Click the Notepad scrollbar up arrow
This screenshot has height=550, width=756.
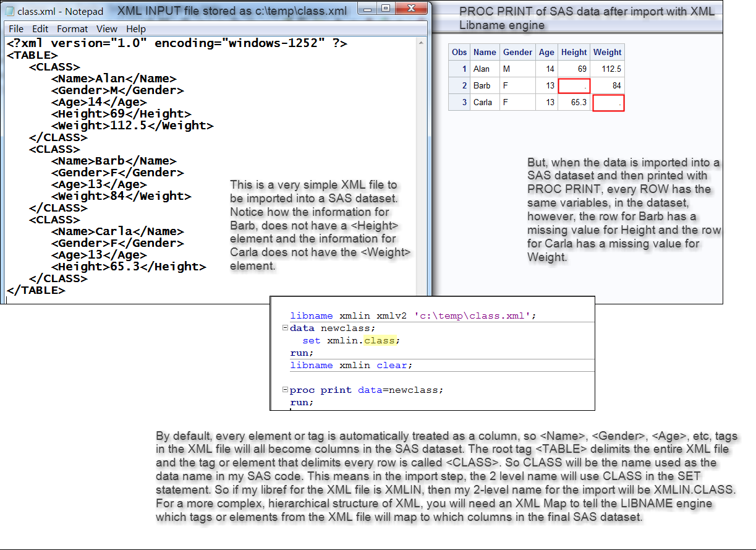(x=422, y=43)
